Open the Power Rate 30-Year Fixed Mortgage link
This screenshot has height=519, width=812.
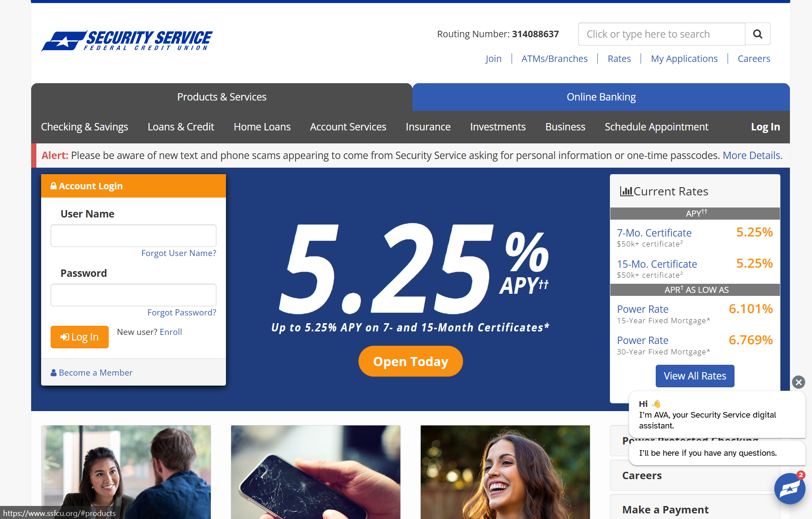click(x=643, y=341)
